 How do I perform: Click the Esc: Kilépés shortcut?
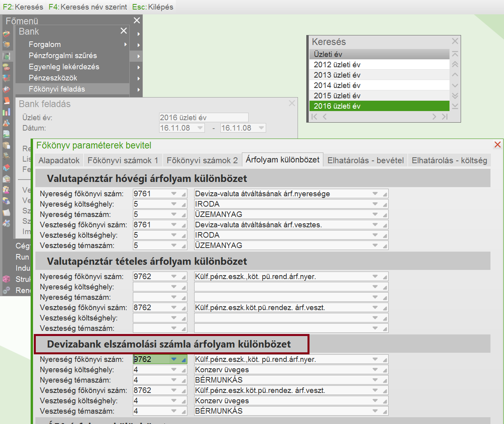point(153,7)
